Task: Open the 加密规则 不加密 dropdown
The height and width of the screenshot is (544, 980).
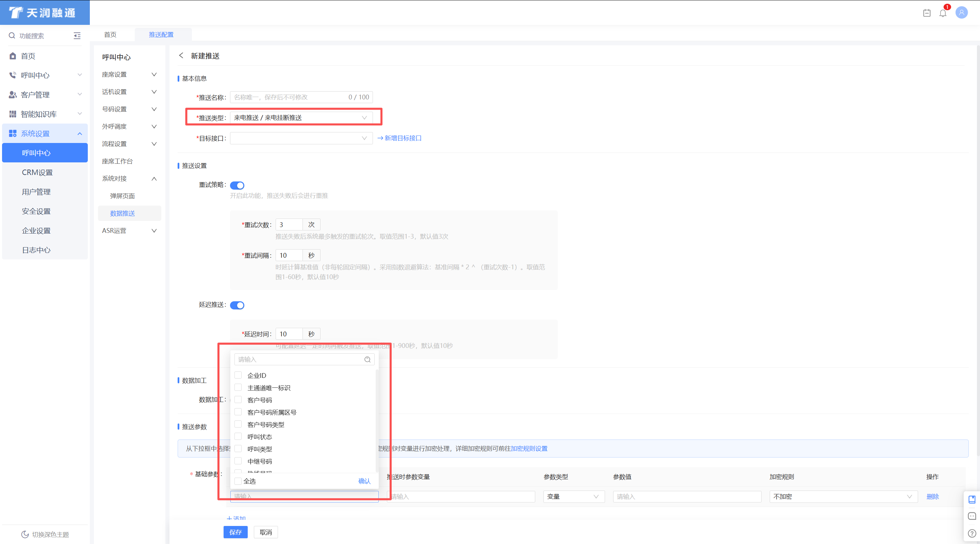Action: coord(844,496)
